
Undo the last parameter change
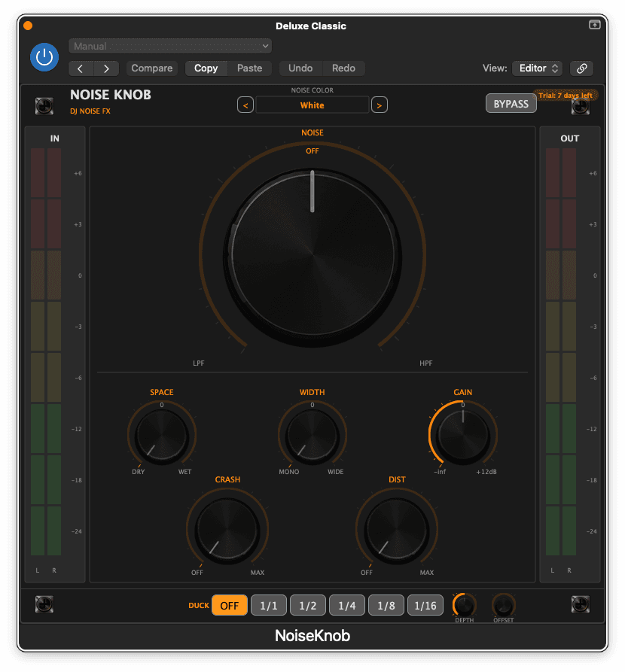[300, 68]
